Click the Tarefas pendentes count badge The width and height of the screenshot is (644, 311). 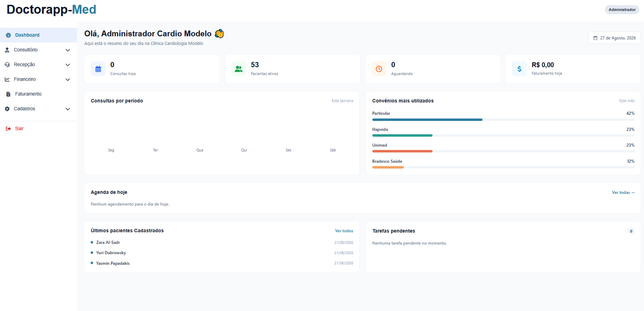click(631, 231)
